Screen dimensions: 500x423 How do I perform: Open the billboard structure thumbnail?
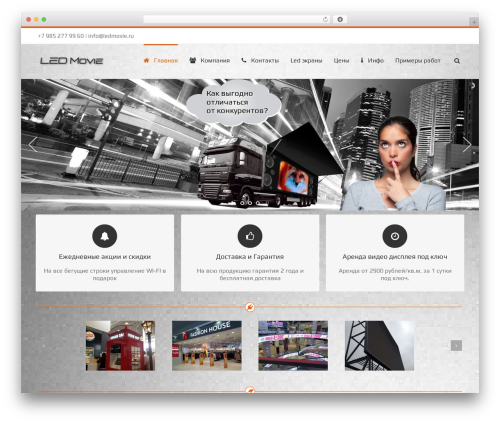379,346
